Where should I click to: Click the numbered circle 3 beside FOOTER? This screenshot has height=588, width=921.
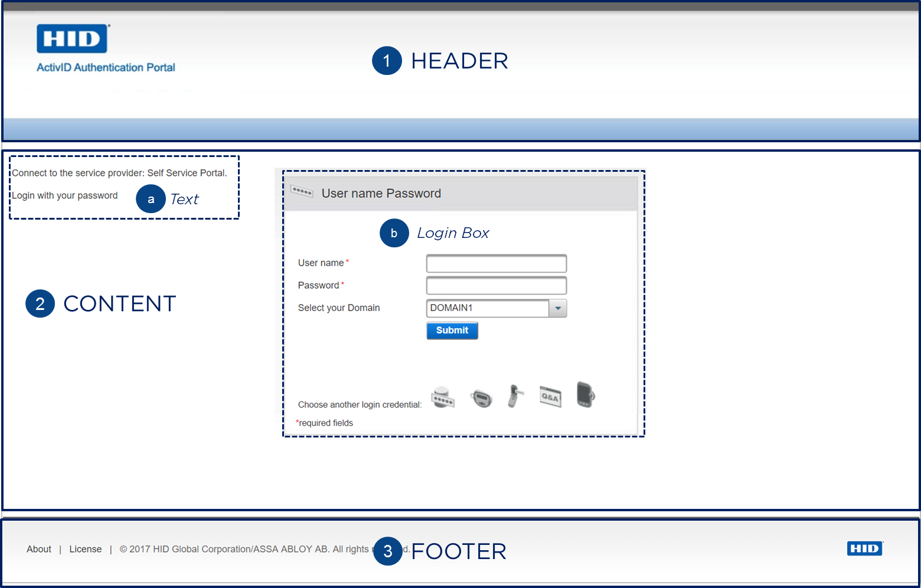[388, 551]
